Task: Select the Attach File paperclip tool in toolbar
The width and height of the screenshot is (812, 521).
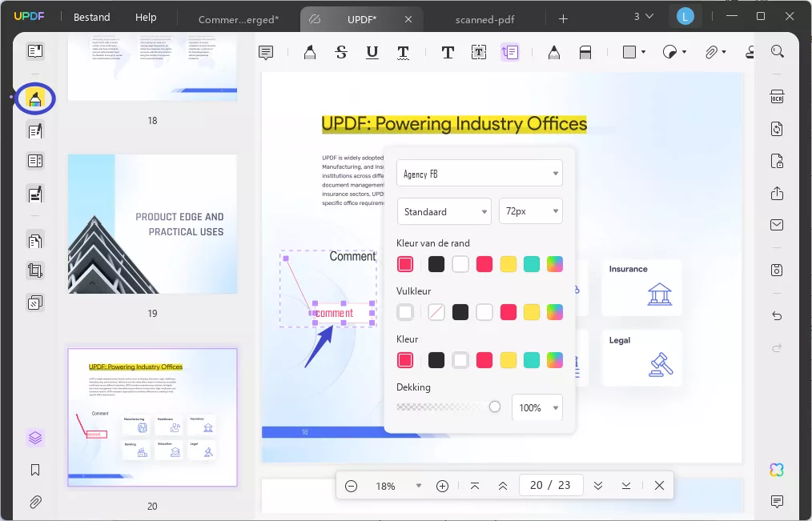Action: [711, 52]
